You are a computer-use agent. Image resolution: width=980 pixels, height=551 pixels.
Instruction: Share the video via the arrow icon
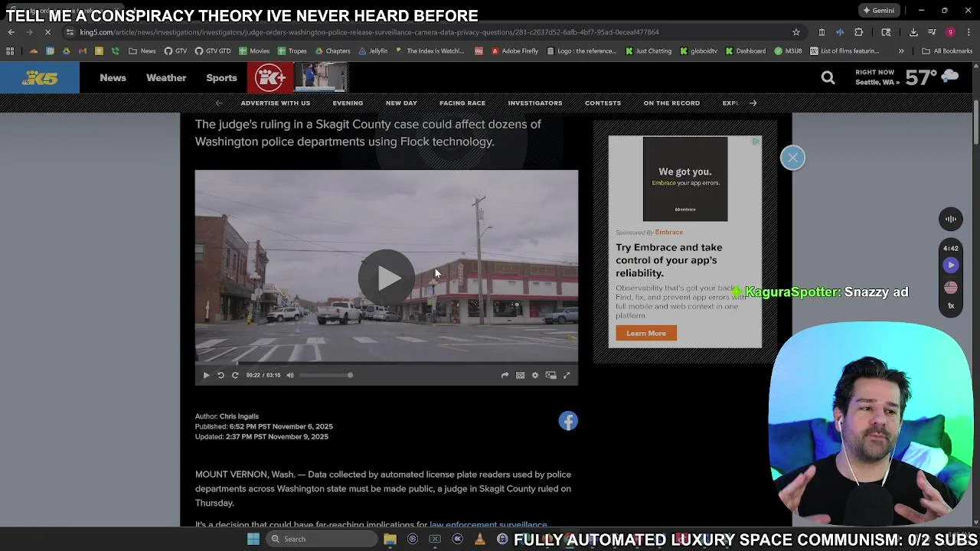505,375
